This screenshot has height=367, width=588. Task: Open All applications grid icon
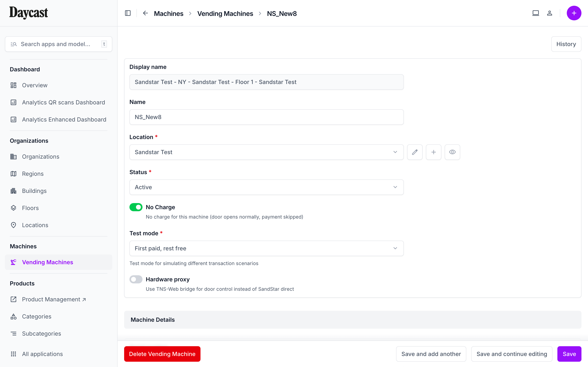click(x=14, y=354)
